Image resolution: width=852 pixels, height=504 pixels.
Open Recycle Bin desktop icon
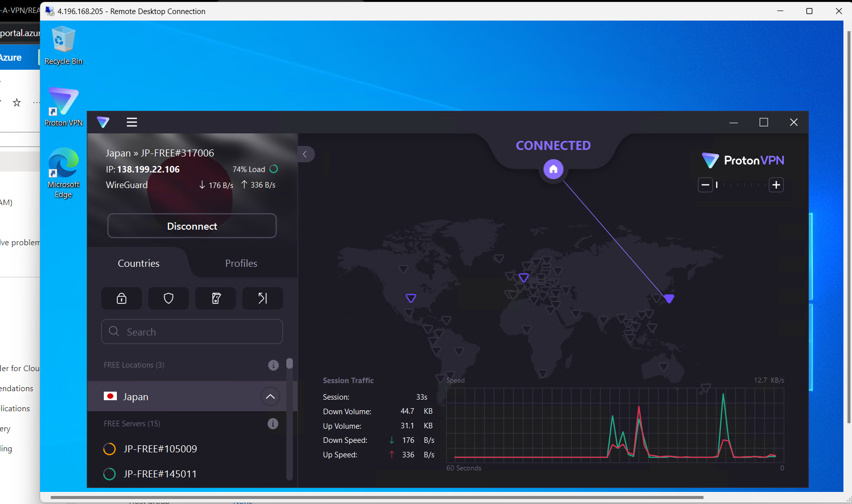tap(63, 46)
